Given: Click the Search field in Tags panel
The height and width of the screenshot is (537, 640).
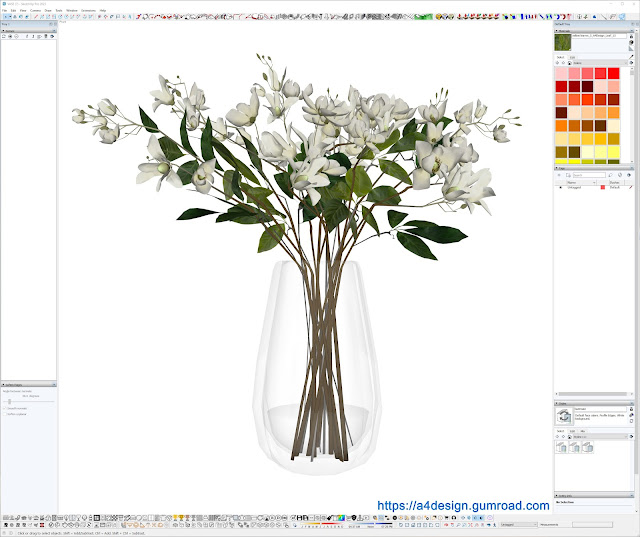Looking at the screenshot, I should [x=589, y=175].
